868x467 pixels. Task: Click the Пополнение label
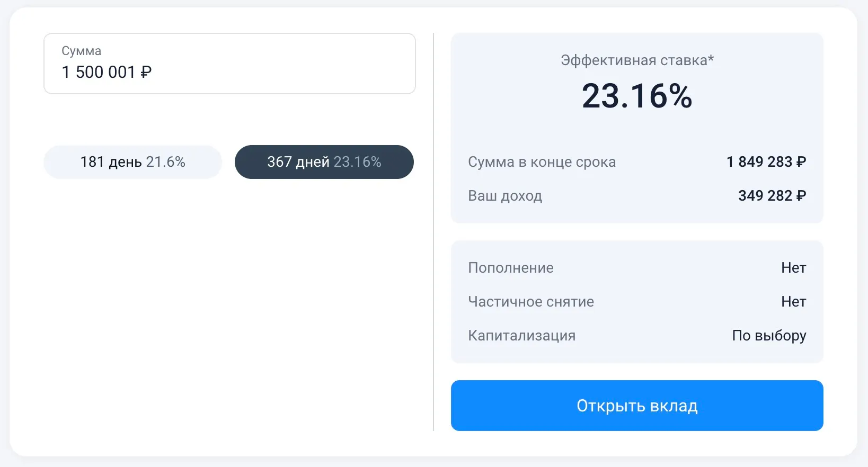pyautogui.click(x=511, y=268)
